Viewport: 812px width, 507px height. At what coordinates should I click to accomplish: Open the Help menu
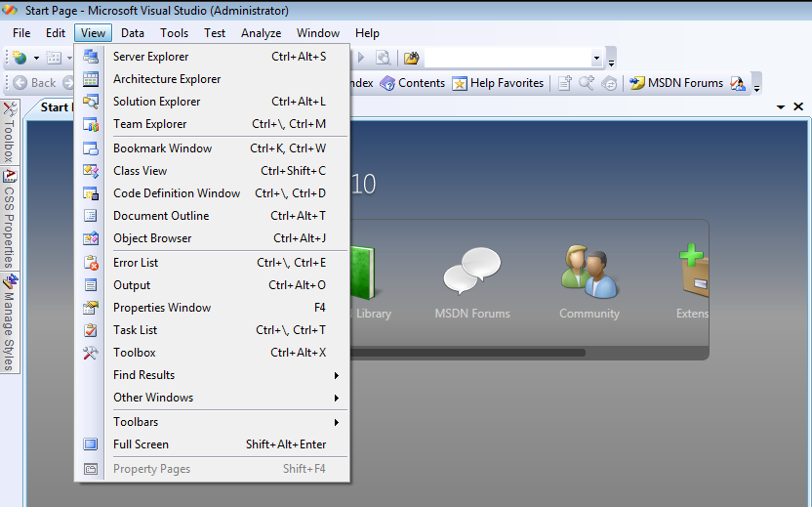pyautogui.click(x=367, y=33)
